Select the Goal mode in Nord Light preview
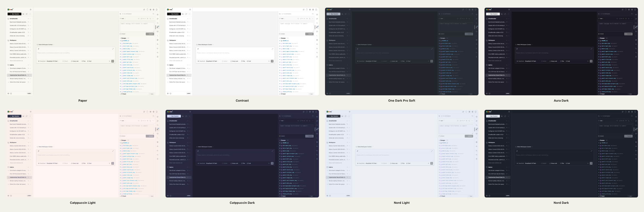The image size is (644, 212). point(408,163)
